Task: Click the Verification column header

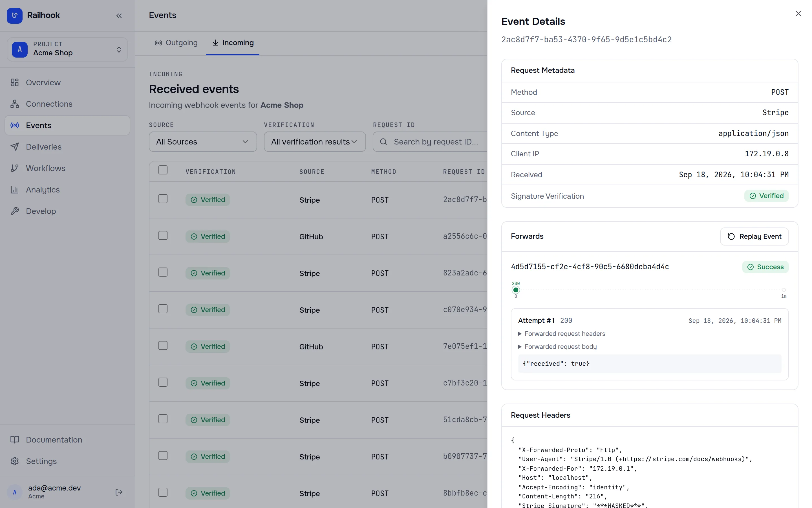Action: pos(210,172)
